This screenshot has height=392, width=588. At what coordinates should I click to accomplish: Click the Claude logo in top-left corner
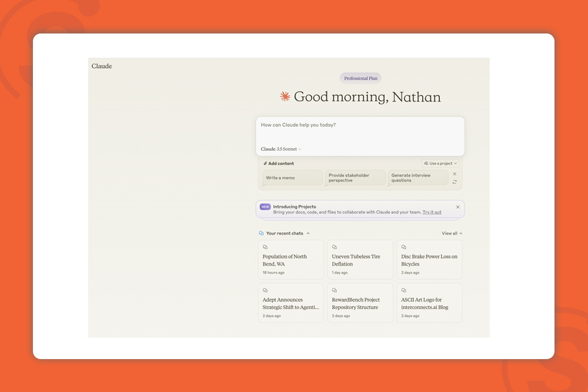102,66
